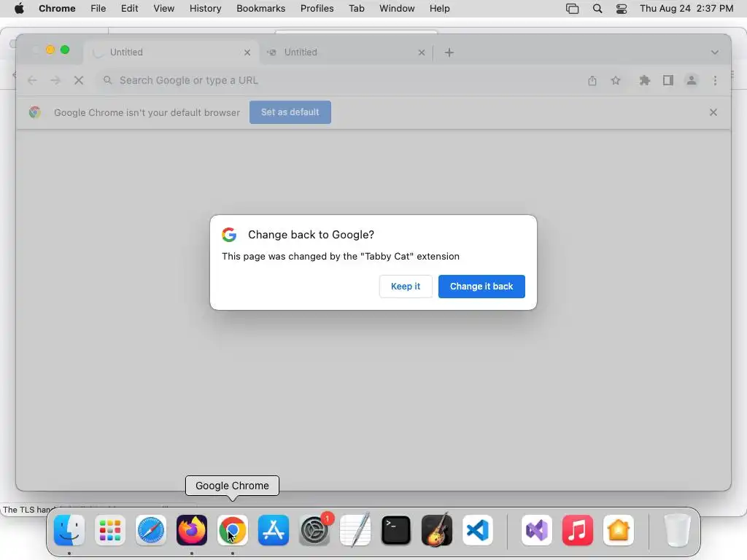The image size is (747, 560).
Task: Go forward with the forward arrow
Action: 55,80
